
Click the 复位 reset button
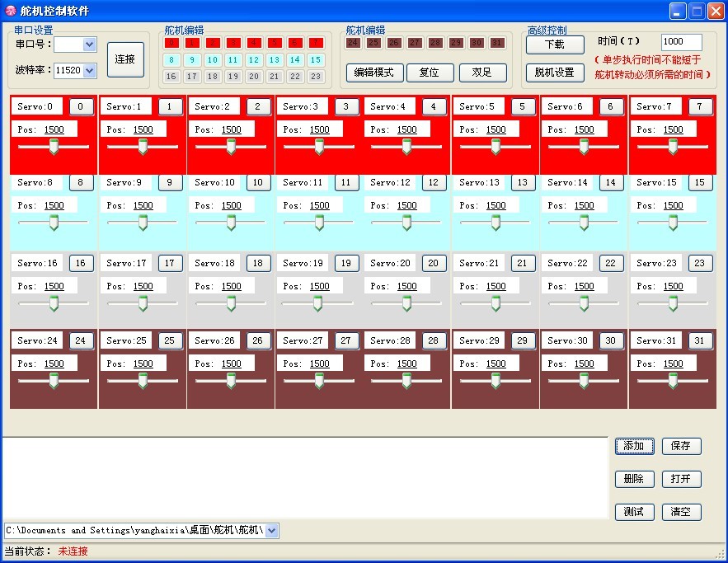click(430, 73)
